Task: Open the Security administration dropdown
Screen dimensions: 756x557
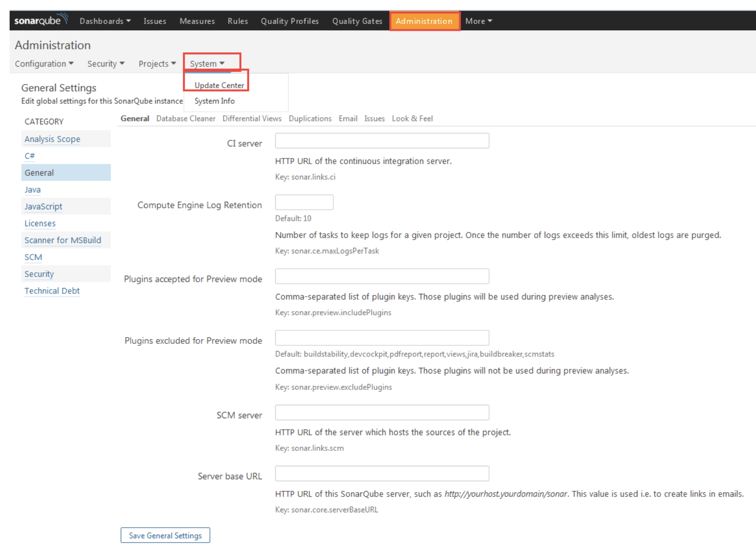Action: pyautogui.click(x=106, y=64)
